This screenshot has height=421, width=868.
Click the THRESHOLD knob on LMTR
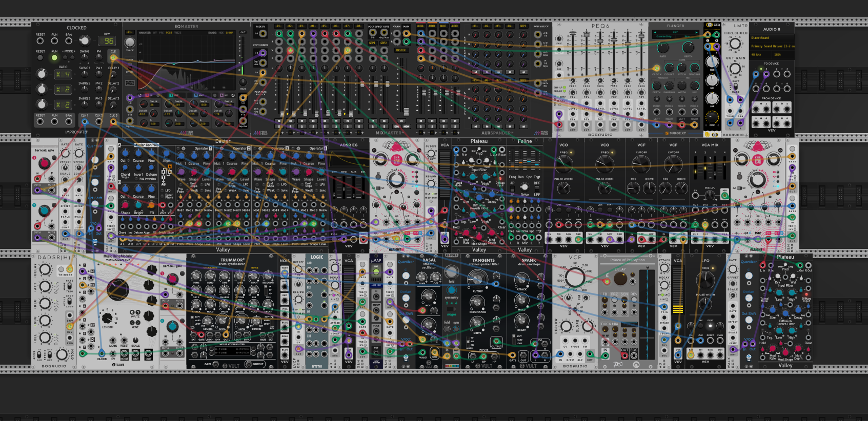pos(735,44)
